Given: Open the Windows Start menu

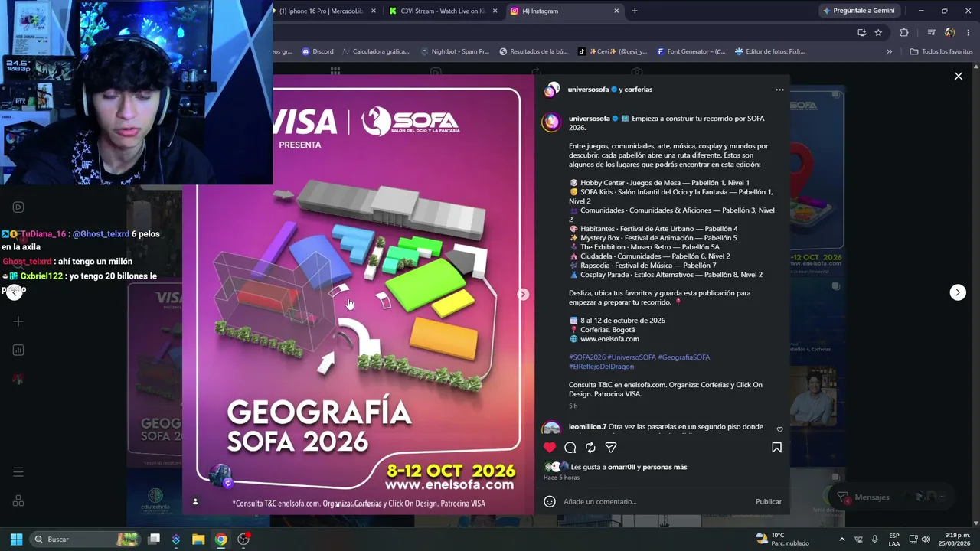Looking at the screenshot, I should tap(16, 540).
